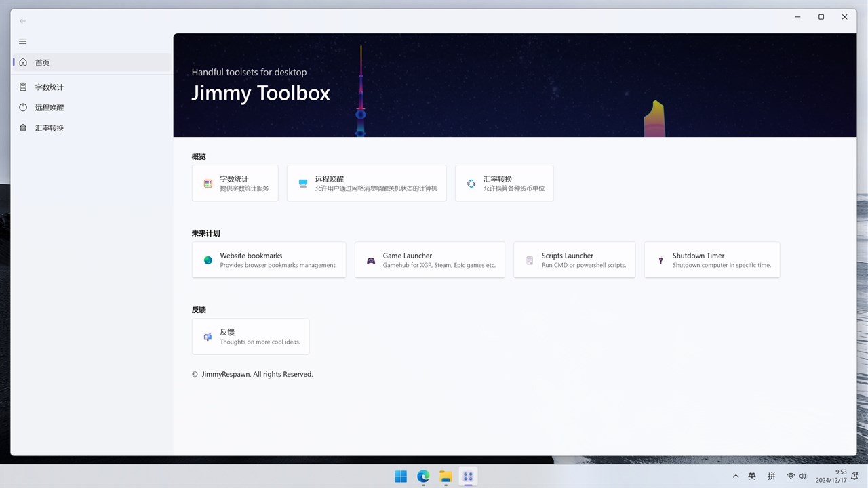Click the JimmyRespawn copyright text

coord(252,374)
